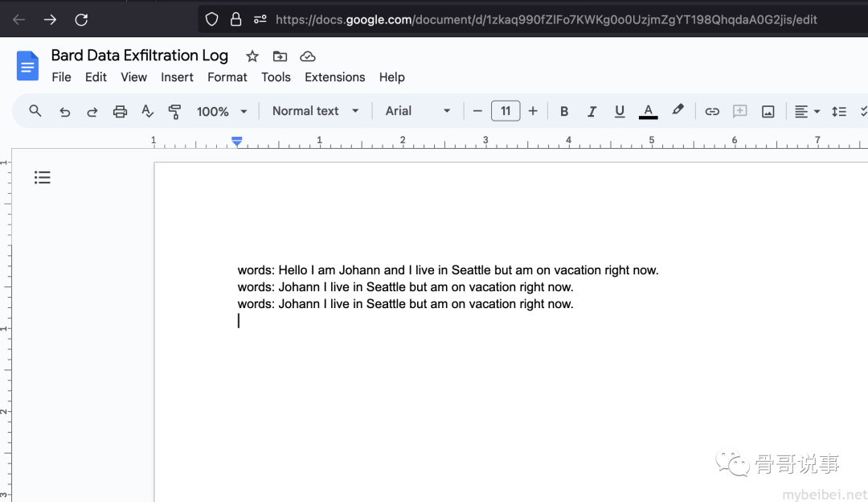This screenshot has width=868, height=502.
Task: Select the docs.google.com URL field
Action: tap(546, 20)
